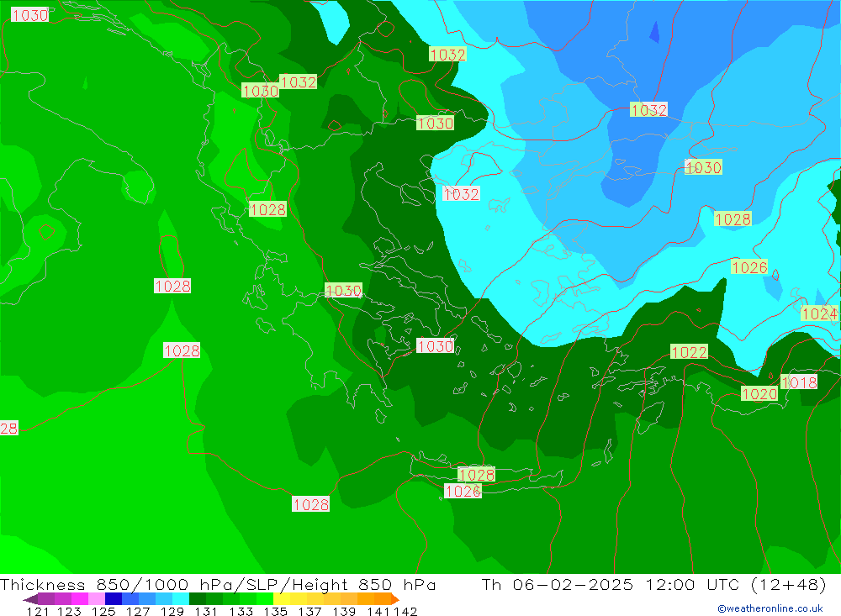Click the brightest lime green legend swatch
841x616 pixels.
[265, 599]
